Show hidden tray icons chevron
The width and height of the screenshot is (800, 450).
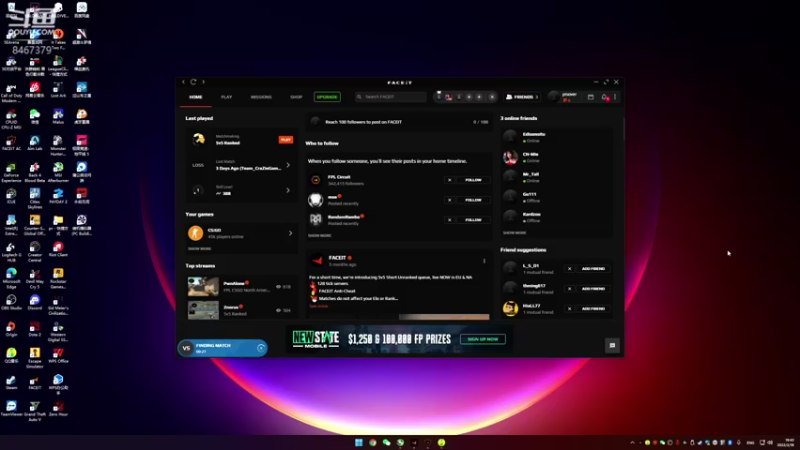click(x=633, y=442)
